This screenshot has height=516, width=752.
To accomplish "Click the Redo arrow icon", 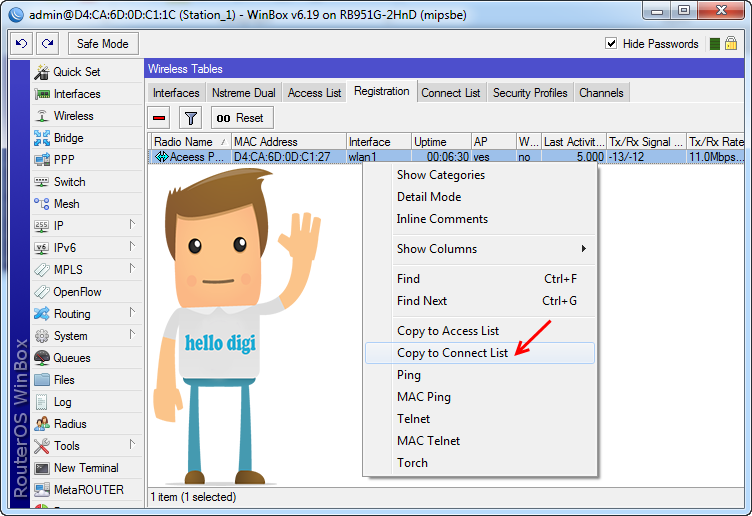I will (x=47, y=44).
